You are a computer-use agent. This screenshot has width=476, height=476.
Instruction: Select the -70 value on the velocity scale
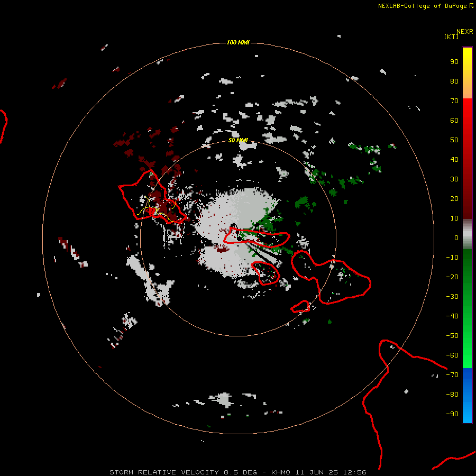(452, 375)
